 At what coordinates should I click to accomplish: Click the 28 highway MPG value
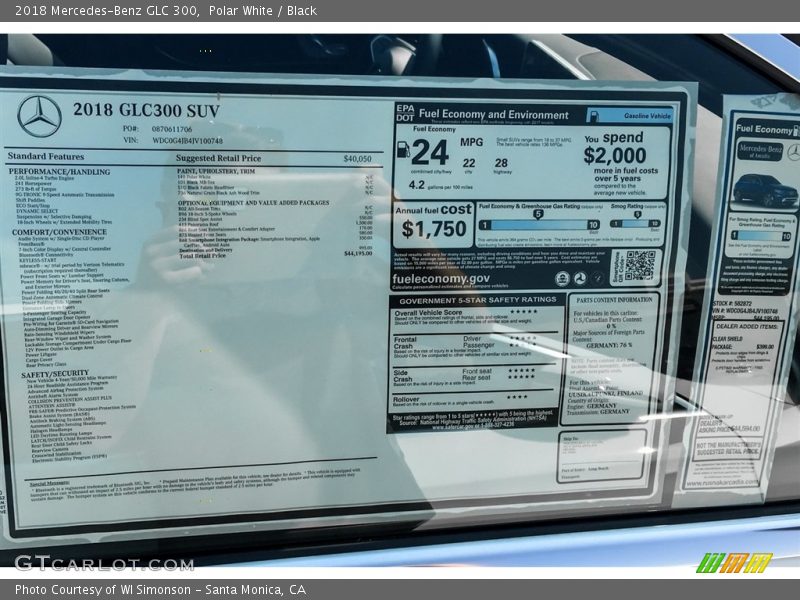[501, 163]
